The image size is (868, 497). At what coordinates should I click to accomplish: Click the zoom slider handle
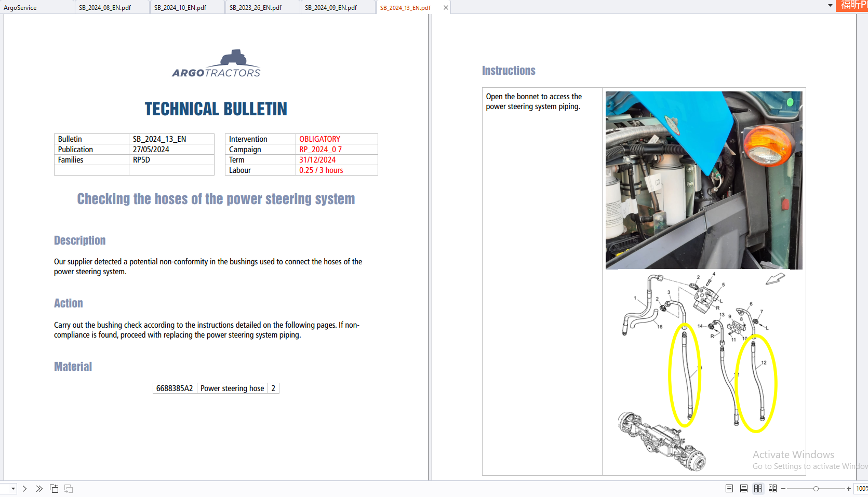coord(816,489)
